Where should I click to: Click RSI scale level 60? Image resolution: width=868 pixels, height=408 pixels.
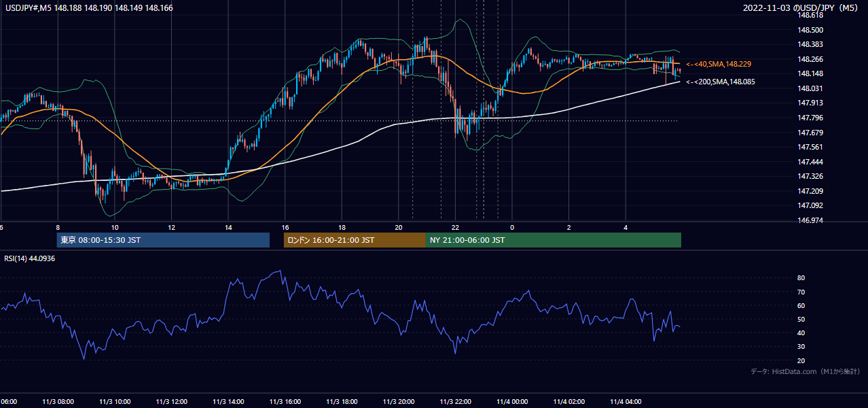pos(801,305)
